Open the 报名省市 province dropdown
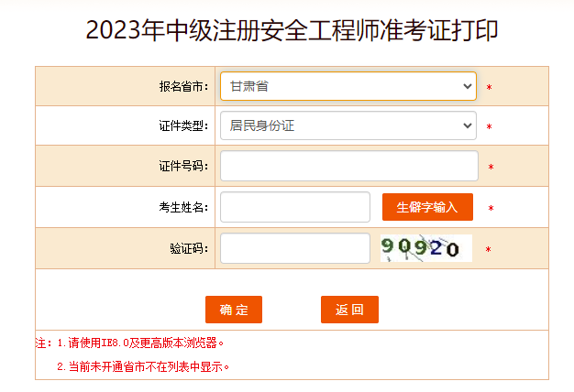The width and height of the screenshot is (574, 392). 348,86
